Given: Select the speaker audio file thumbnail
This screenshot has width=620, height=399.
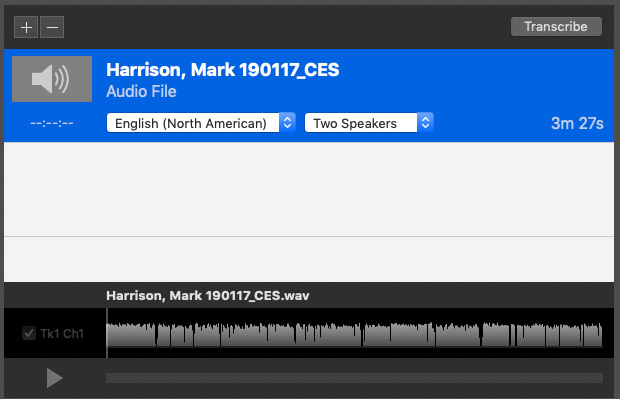Looking at the screenshot, I should pyautogui.click(x=52, y=79).
